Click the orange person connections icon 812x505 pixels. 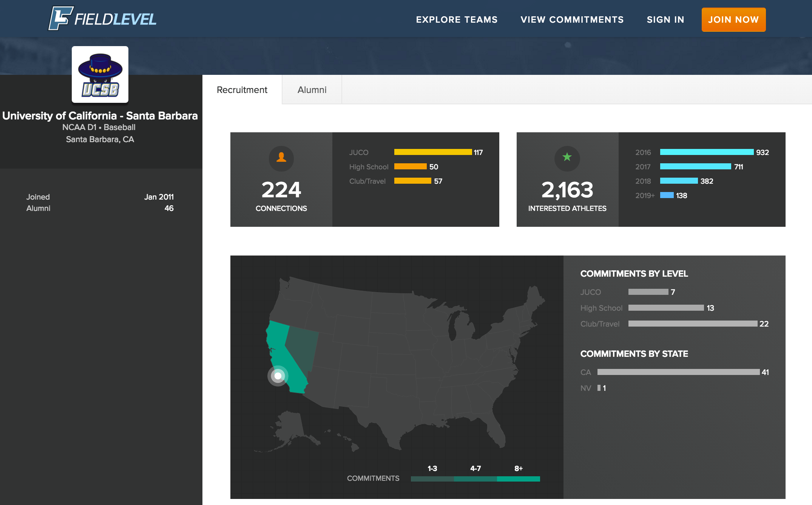pyautogui.click(x=281, y=158)
